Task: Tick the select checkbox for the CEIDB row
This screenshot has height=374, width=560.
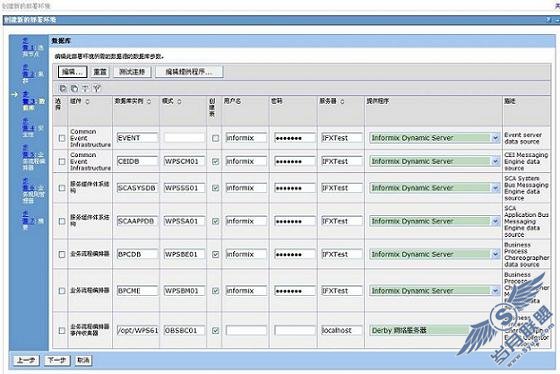Action: point(62,161)
